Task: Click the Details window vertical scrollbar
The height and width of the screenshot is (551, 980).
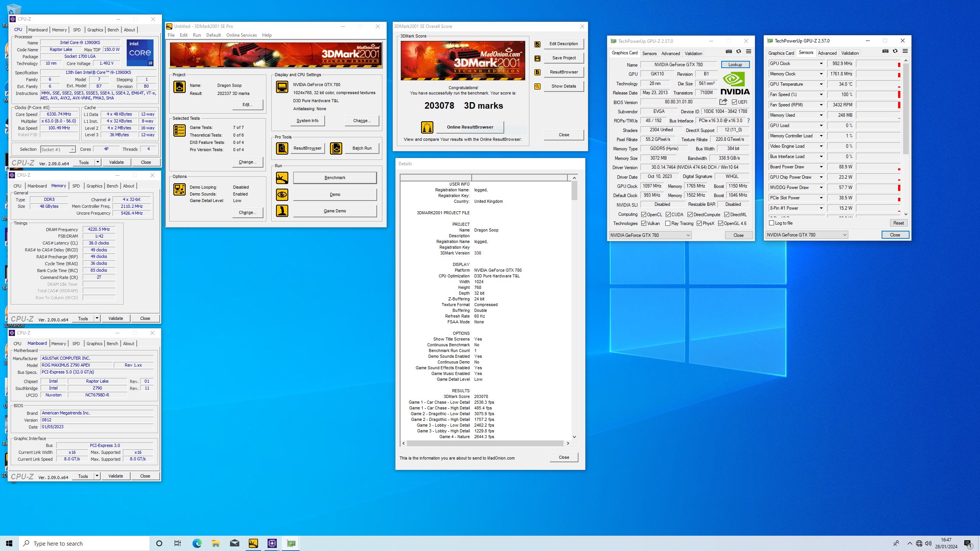Action: pyautogui.click(x=574, y=307)
